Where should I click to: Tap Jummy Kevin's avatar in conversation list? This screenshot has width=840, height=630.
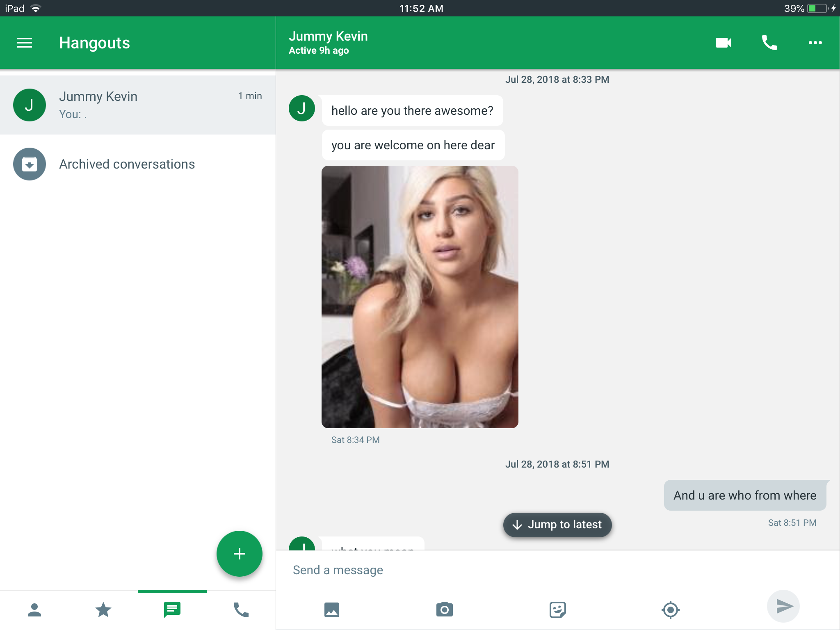(x=30, y=105)
